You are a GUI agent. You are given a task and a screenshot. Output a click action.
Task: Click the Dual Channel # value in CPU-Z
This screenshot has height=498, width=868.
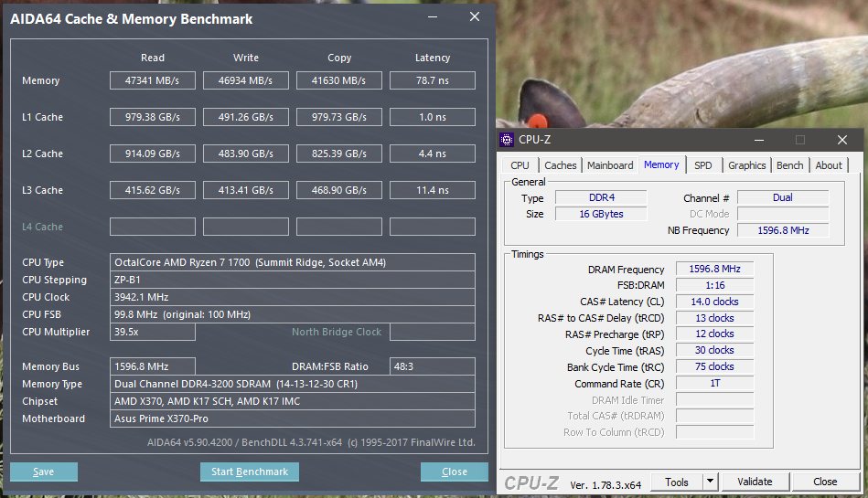coord(783,197)
